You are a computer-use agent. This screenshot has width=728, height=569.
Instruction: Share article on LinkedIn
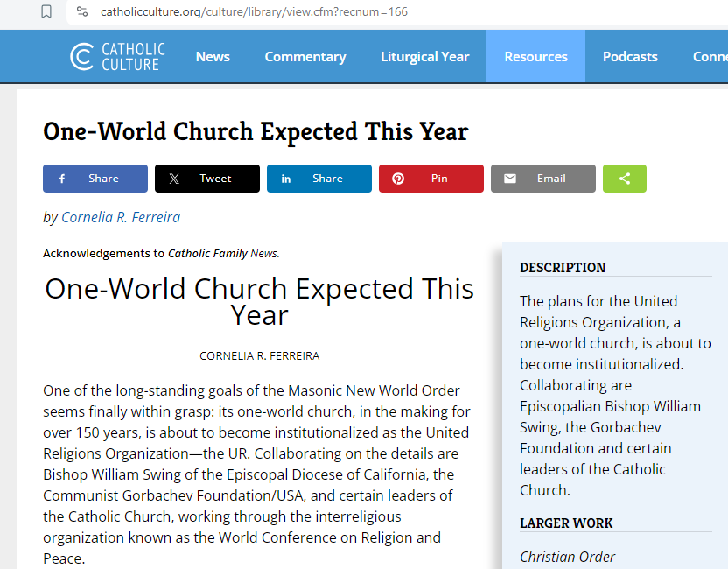(319, 179)
